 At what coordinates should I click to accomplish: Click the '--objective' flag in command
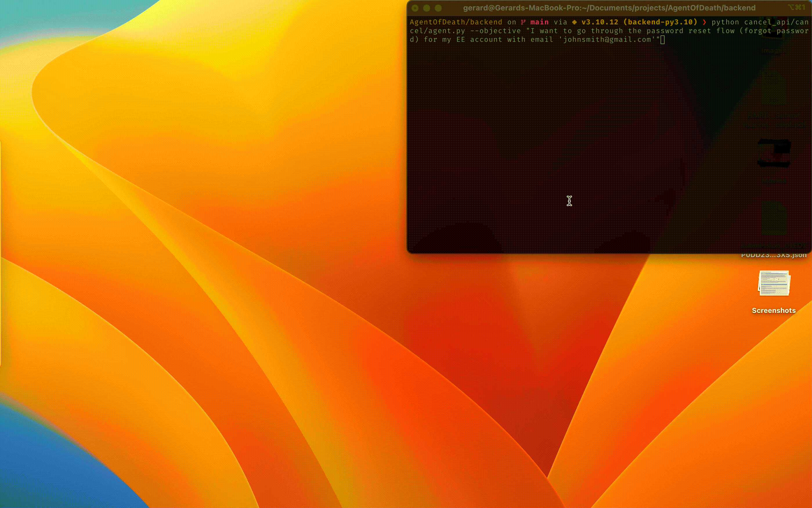(x=495, y=31)
